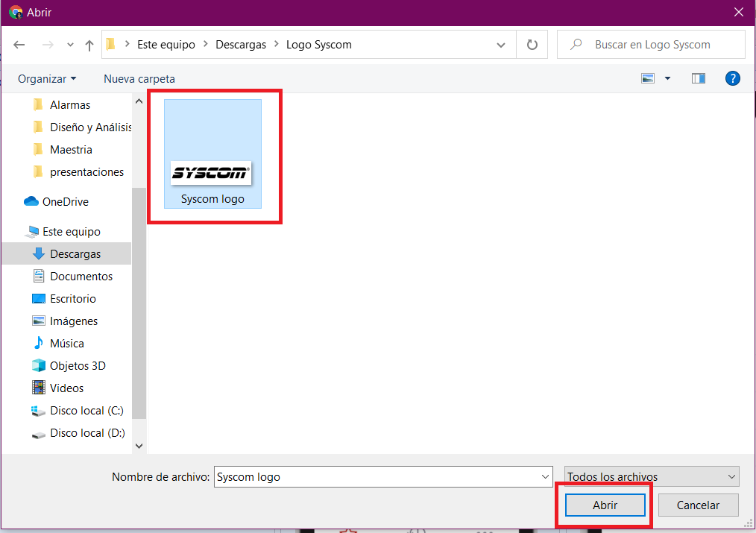The image size is (756, 533).
Task: Open the Todos los archivos filter
Action: (652, 476)
